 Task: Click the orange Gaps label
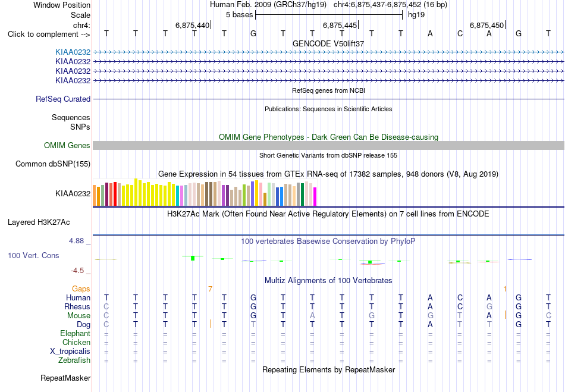pos(81,289)
